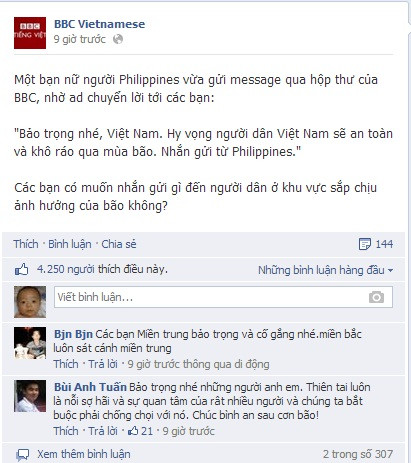Click Bình luận under the post
This screenshot has height=463, width=411.
[x=70, y=244]
